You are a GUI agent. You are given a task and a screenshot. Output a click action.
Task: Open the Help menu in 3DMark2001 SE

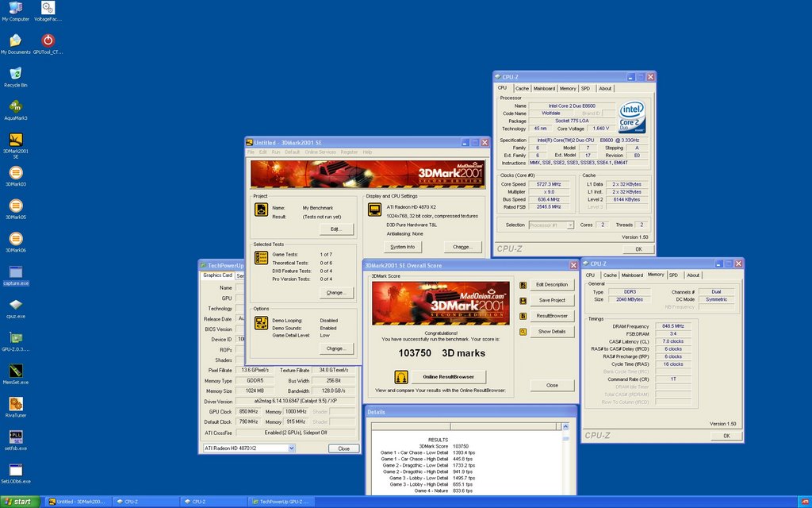(x=367, y=152)
